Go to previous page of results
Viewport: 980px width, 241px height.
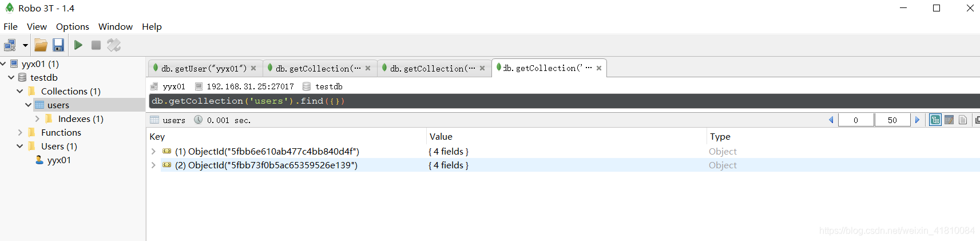(x=831, y=120)
